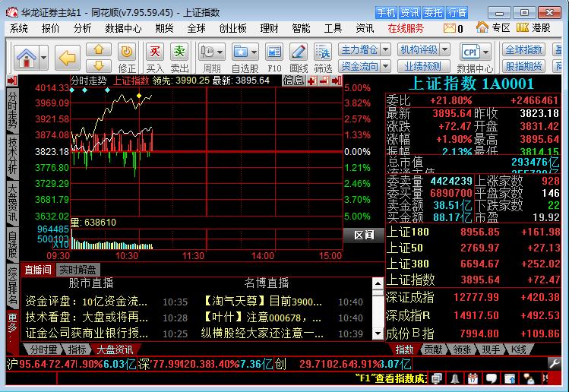
Task: Click the 周期 period clock icon
Action: [208, 52]
